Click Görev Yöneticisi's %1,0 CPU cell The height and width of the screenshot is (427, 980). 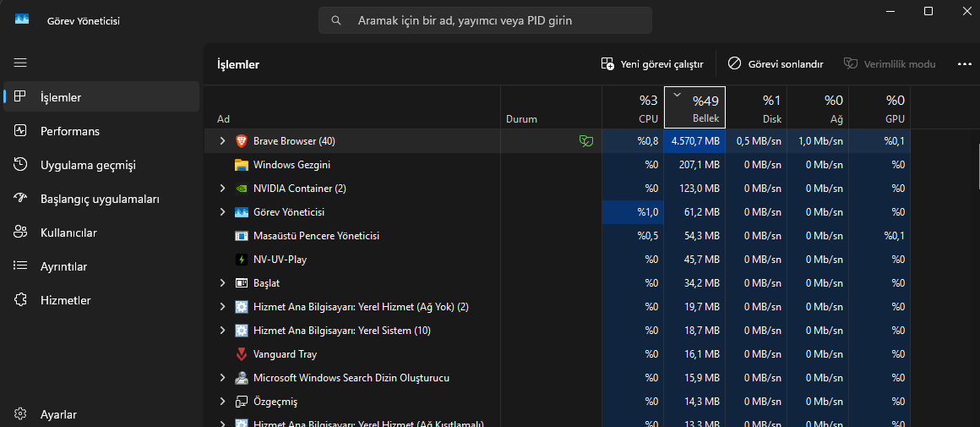633,212
